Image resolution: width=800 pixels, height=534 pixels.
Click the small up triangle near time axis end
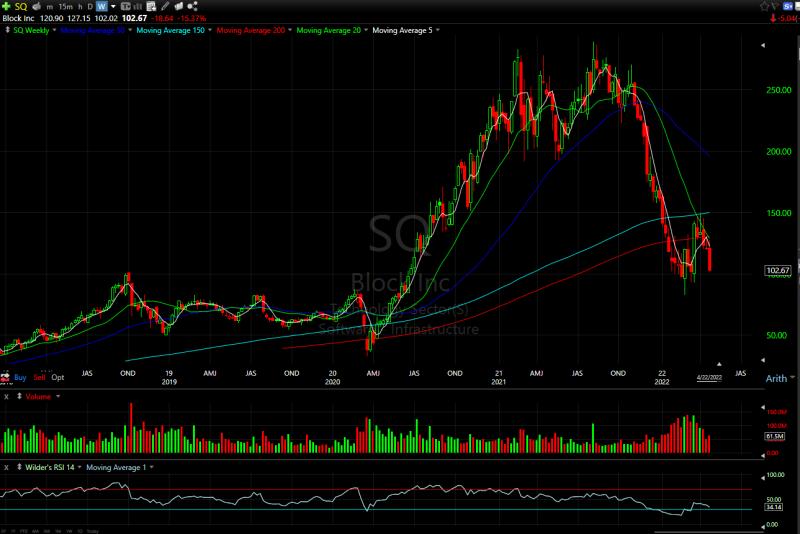[x=719, y=364]
